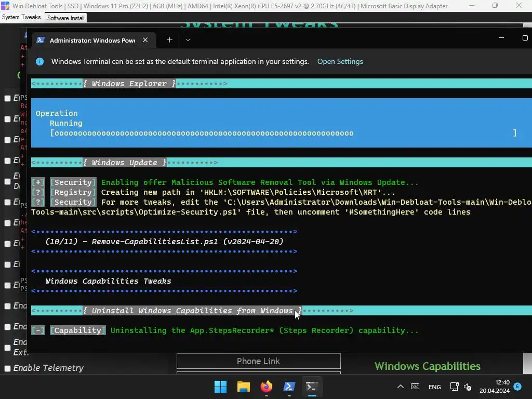Open the Windows Start menu
The image size is (532, 399).
220,387
